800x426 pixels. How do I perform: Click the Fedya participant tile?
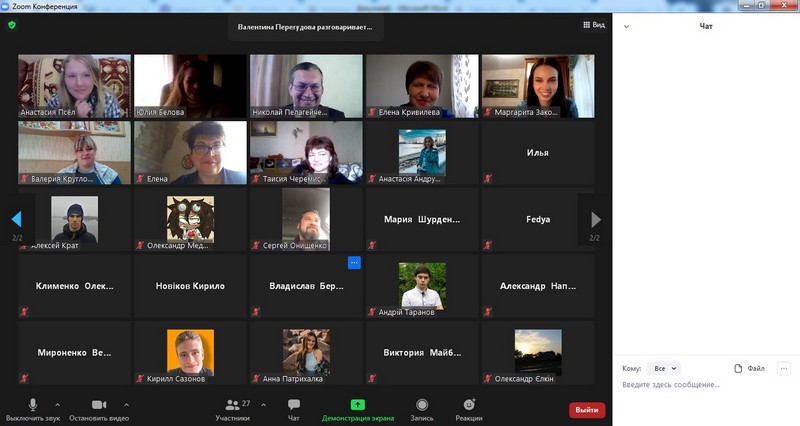(x=538, y=219)
